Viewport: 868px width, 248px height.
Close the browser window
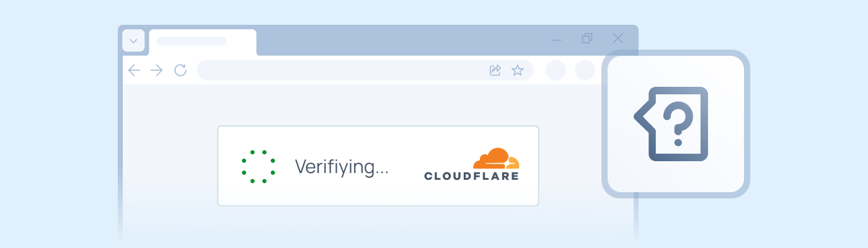tap(618, 38)
